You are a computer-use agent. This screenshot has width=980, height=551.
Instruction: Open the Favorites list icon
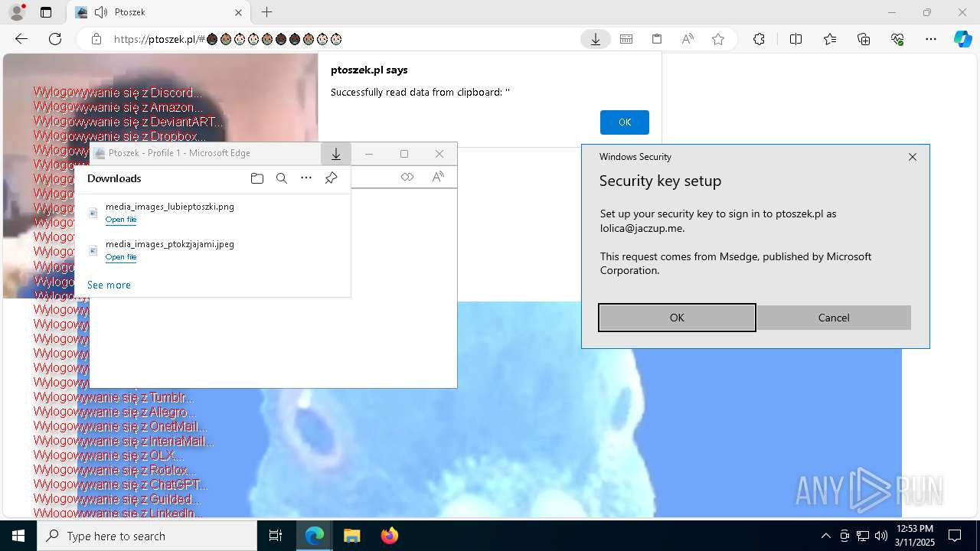pyautogui.click(x=830, y=39)
